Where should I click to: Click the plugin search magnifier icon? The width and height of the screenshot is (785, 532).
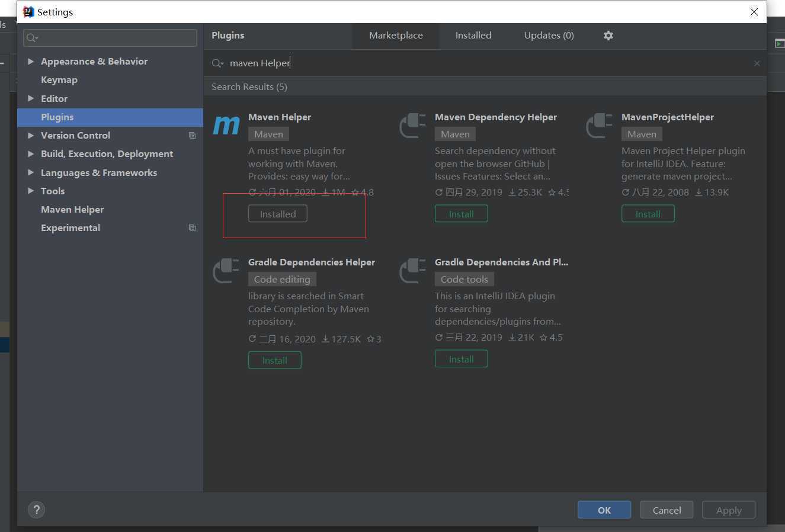point(217,63)
